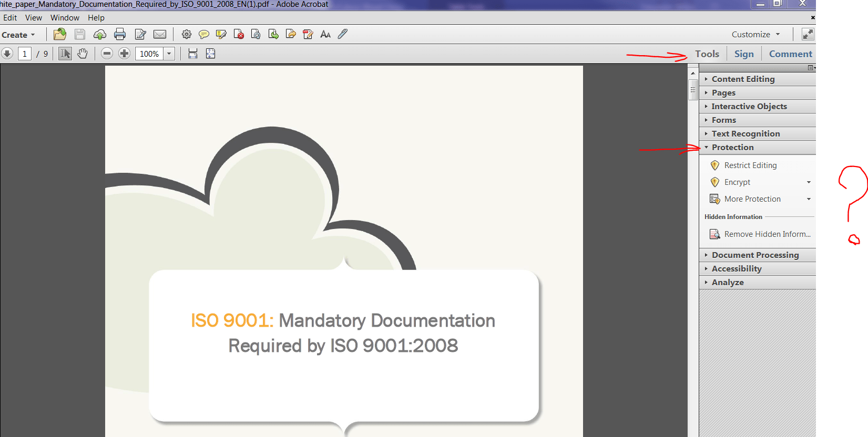Viewport: 868px width, 437px height.
Task: Click the edit page with pencil icon
Action: pos(140,34)
